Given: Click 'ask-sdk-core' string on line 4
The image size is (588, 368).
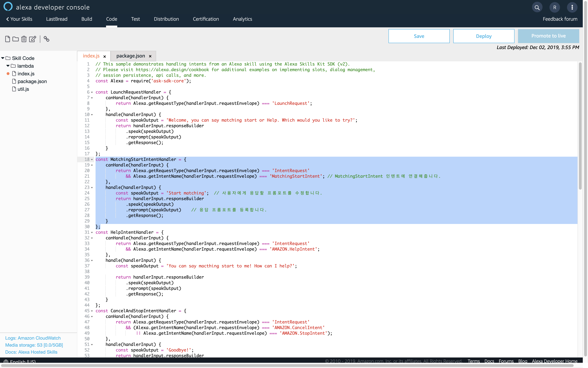Looking at the screenshot, I should [169, 81].
